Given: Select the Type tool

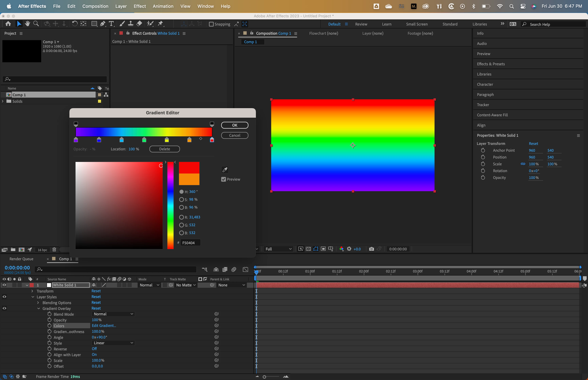Looking at the screenshot, I should coord(111,24).
